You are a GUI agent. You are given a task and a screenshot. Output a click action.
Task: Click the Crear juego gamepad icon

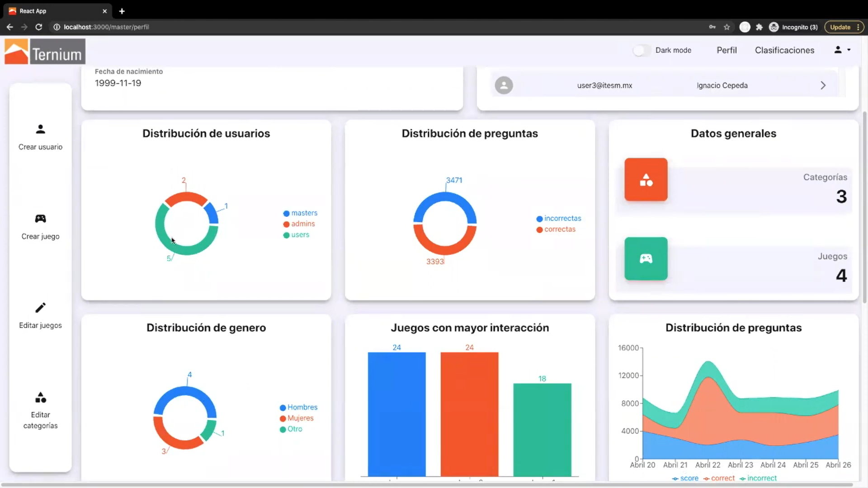pos(40,218)
